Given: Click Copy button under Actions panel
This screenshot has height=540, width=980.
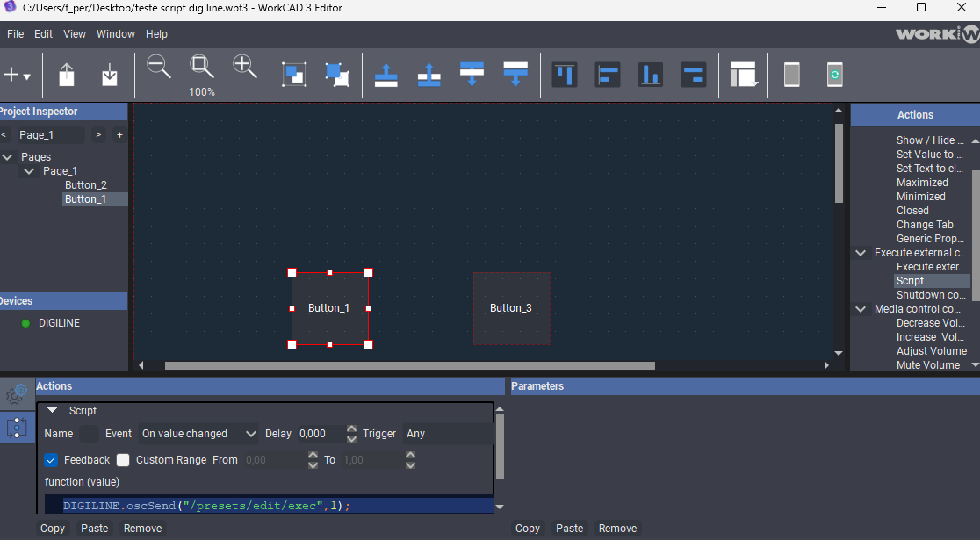Looking at the screenshot, I should (53, 528).
